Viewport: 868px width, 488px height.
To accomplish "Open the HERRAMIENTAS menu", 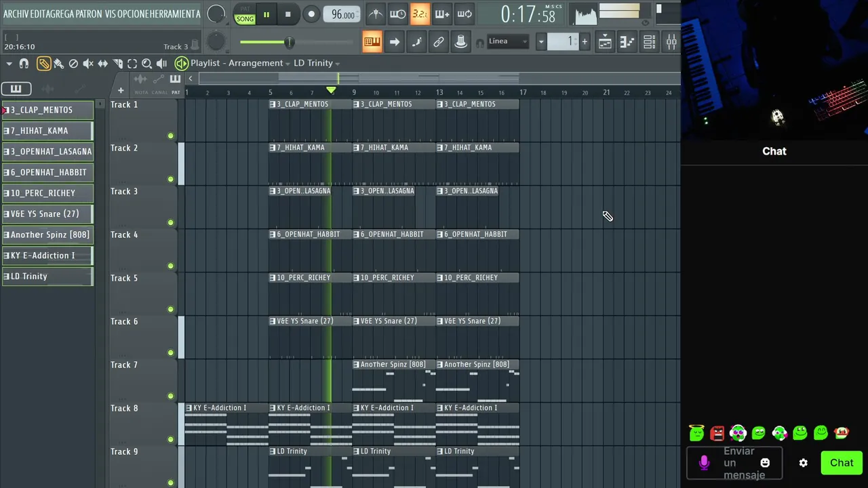I will tap(174, 14).
